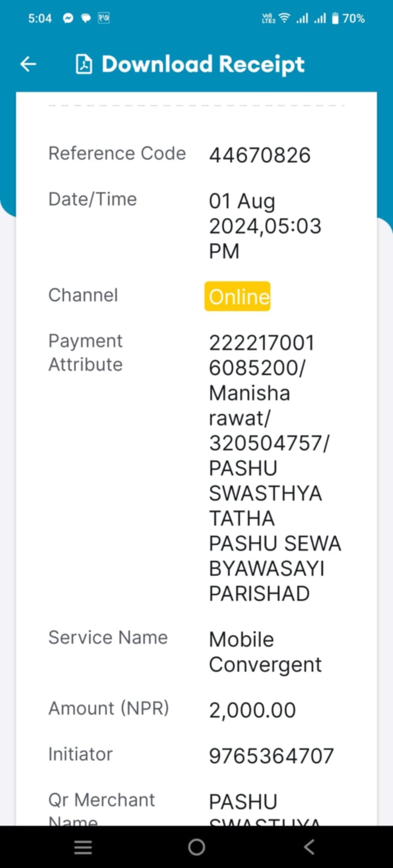Tap the Download Receipt title text
This screenshot has height=868, width=393.
pyautogui.click(x=203, y=64)
